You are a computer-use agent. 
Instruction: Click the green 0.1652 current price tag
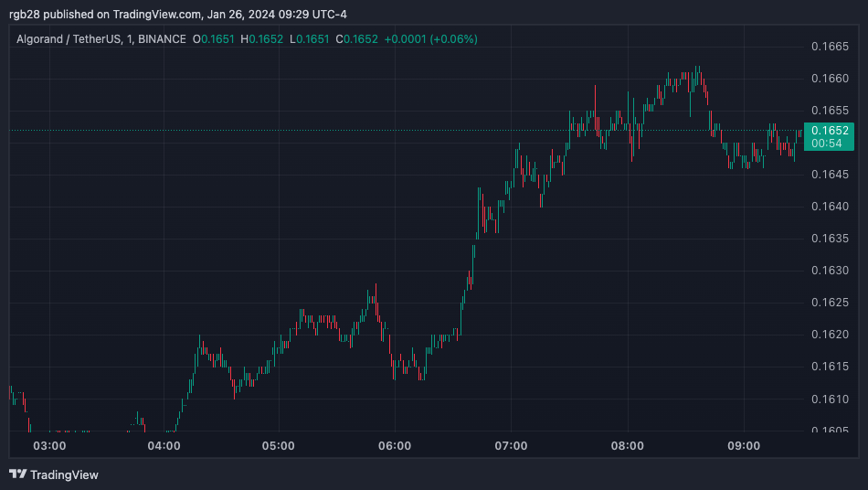(830, 131)
